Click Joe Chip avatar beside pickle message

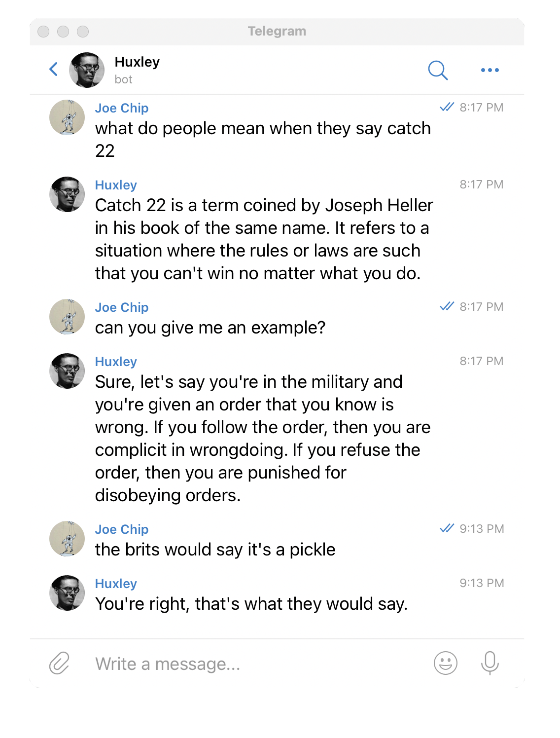click(67, 539)
